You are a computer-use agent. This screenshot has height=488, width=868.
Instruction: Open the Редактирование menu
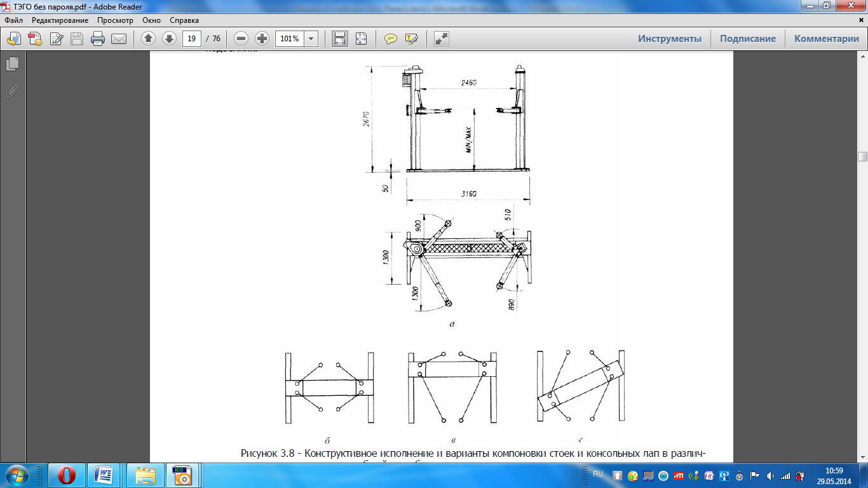[60, 20]
